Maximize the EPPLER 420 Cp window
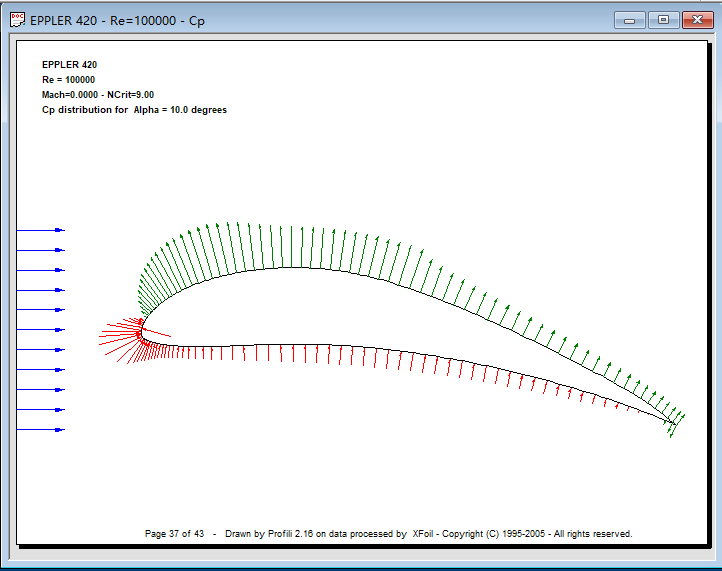This screenshot has height=571, width=722. pyautogui.click(x=662, y=19)
